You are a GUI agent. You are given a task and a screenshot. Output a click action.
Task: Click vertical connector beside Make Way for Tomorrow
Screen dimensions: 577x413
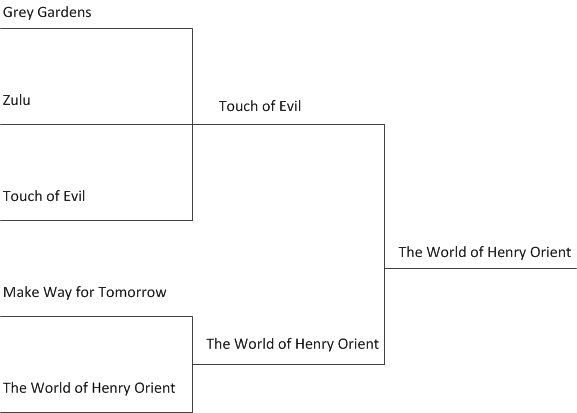[192, 364]
